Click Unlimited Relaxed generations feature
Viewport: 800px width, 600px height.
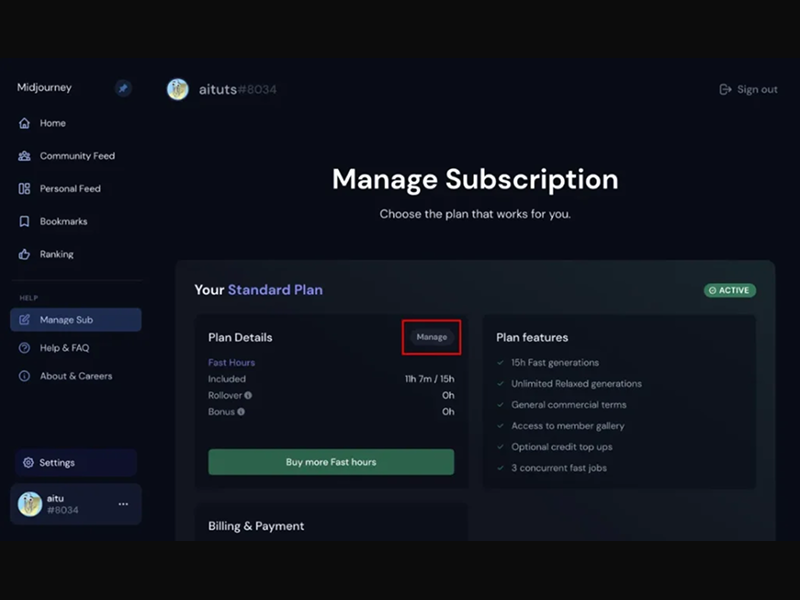coord(577,384)
